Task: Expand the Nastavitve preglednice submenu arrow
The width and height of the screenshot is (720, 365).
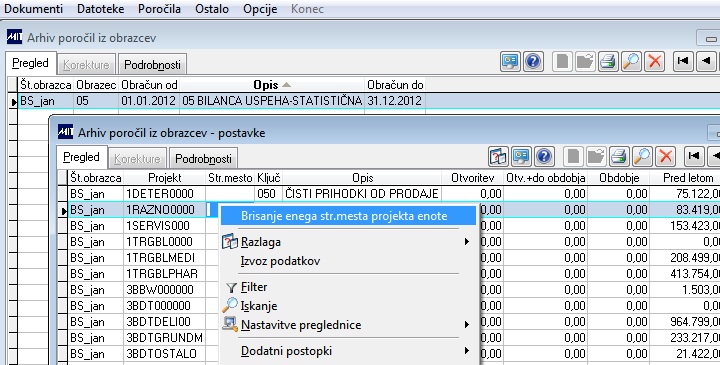Action: click(x=467, y=325)
